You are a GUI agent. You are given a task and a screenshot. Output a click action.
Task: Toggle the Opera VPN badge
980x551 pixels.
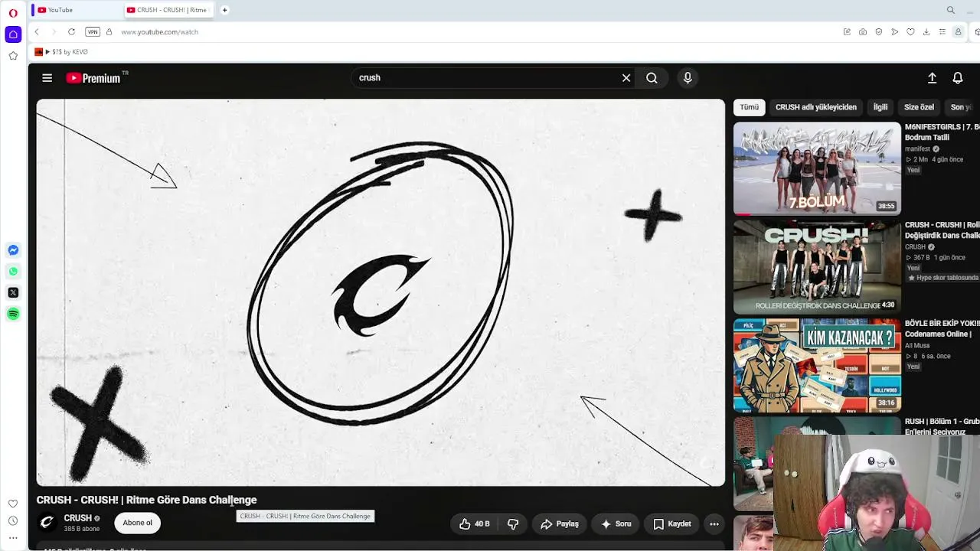pyautogui.click(x=93, y=32)
